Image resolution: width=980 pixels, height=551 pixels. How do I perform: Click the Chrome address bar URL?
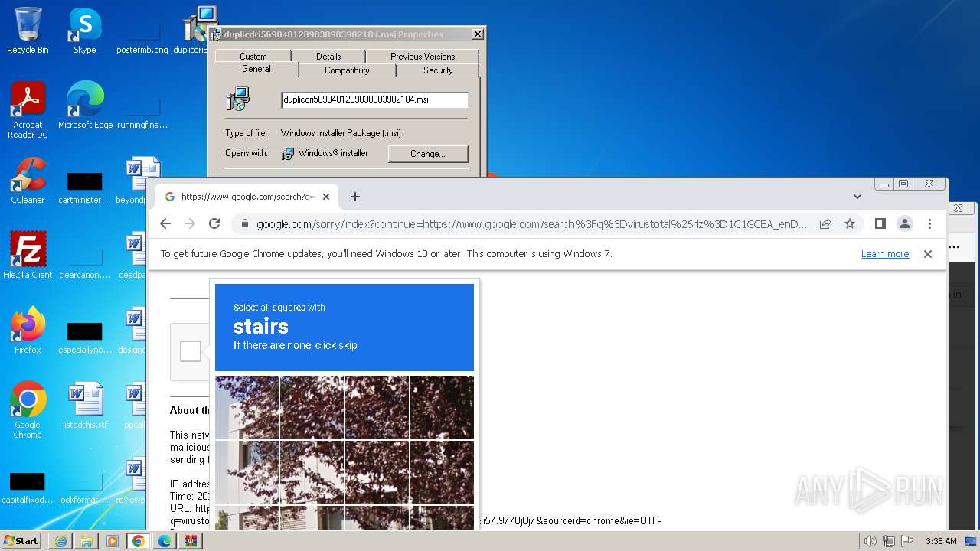[x=531, y=224]
